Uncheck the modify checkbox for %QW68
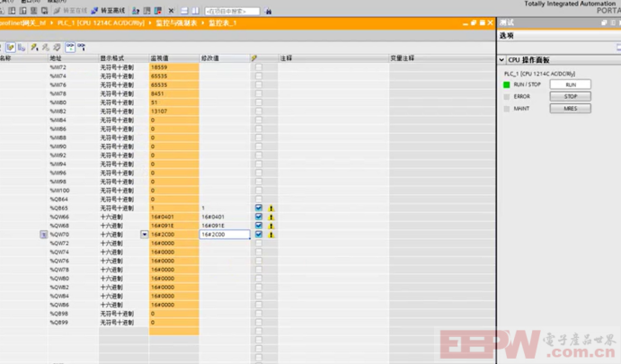 coord(259,225)
